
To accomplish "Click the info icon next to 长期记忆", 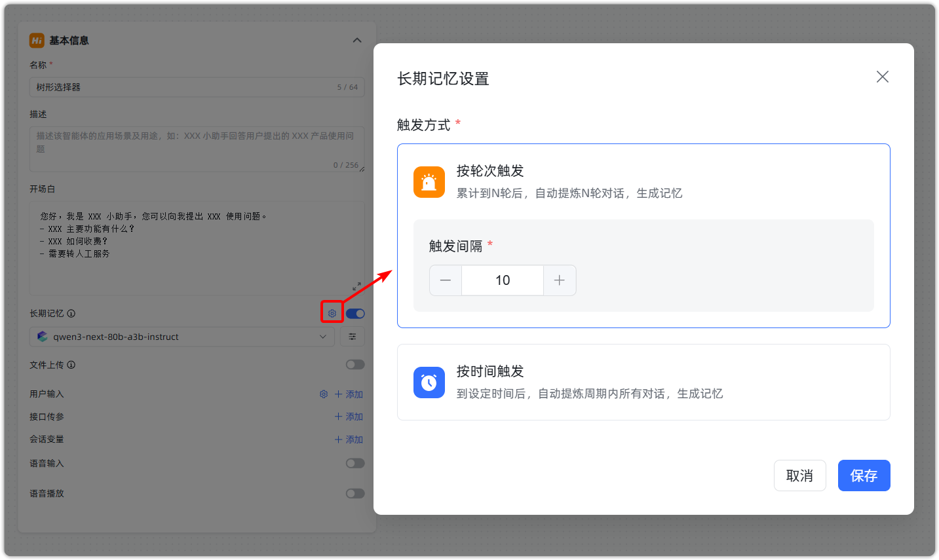I will tap(71, 314).
